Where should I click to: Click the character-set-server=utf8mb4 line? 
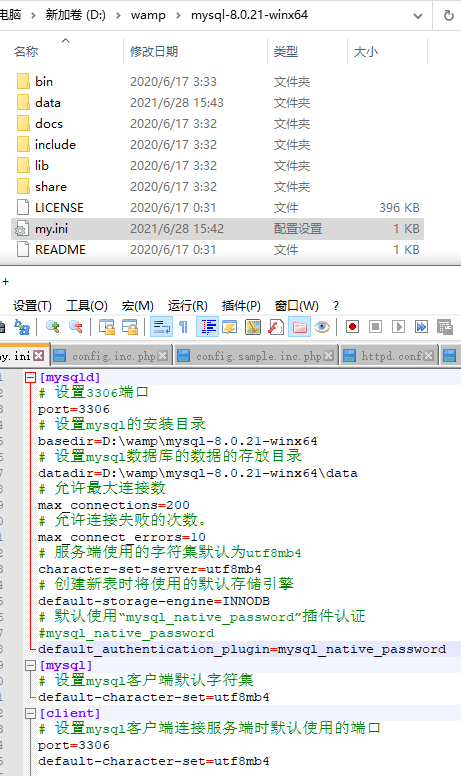click(149, 570)
